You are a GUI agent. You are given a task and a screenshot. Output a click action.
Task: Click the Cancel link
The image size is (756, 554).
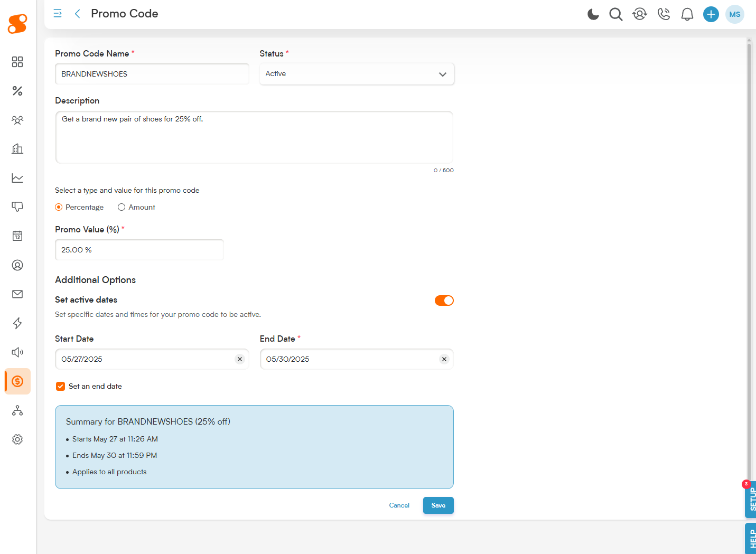(x=399, y=505)
